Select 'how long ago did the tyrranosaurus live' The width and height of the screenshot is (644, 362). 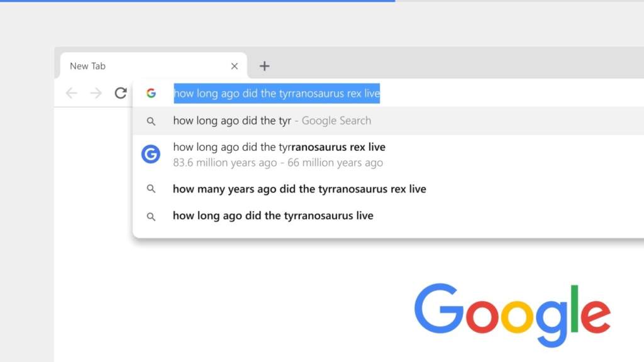click(x=273, y=216)
